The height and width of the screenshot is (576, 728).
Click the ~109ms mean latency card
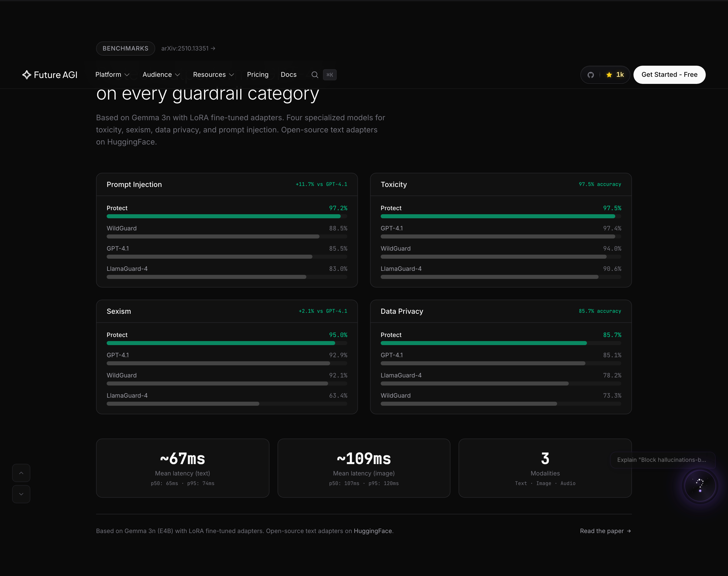pyautogui.click(x=364, y=468)
